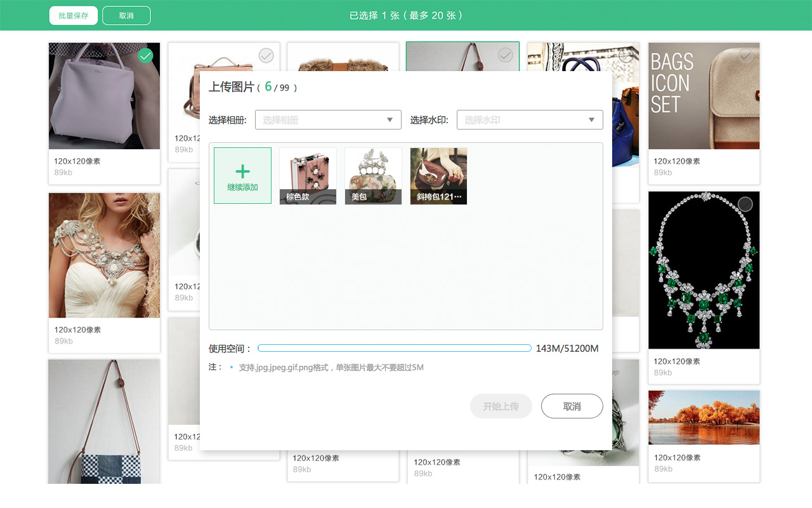This screenshot has height=508, width=812.
Task: Click the autumn lake landscape thumbnail
Action: pyautogui.click(x=704, y=417)
